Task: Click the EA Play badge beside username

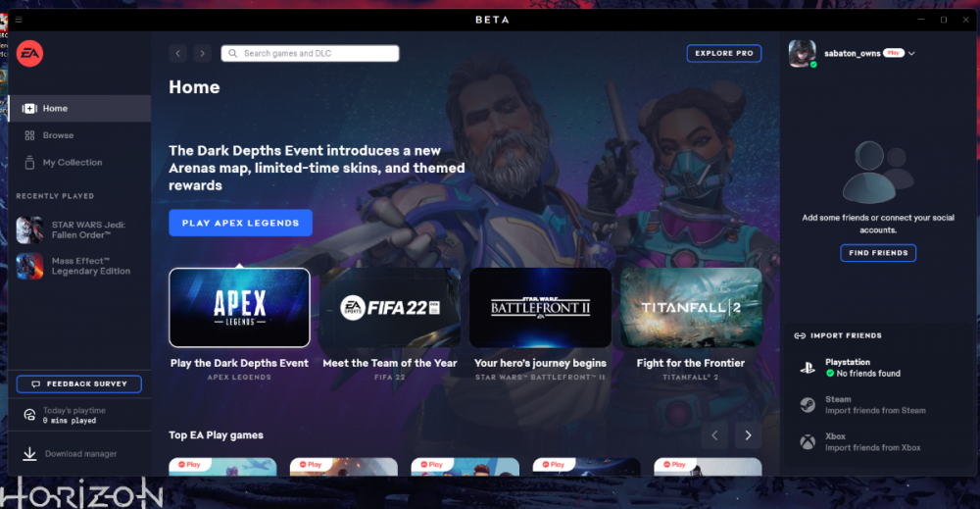Action: click(894, 53)
